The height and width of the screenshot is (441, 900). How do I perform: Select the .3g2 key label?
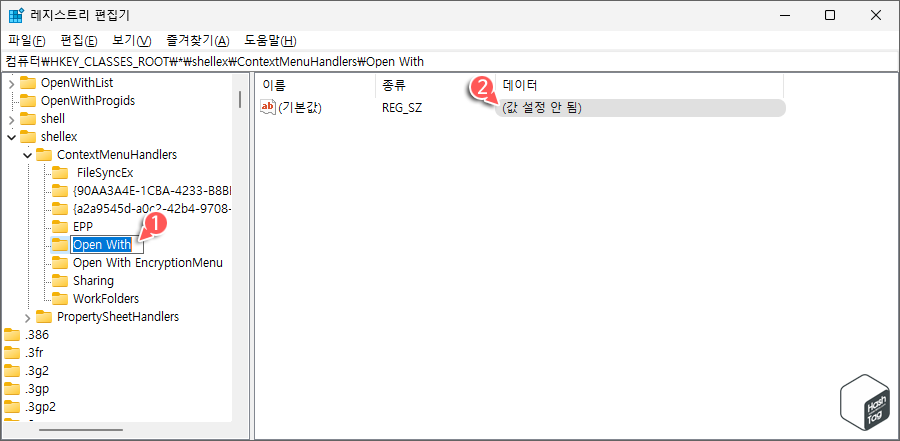click(x=37, y=371)
